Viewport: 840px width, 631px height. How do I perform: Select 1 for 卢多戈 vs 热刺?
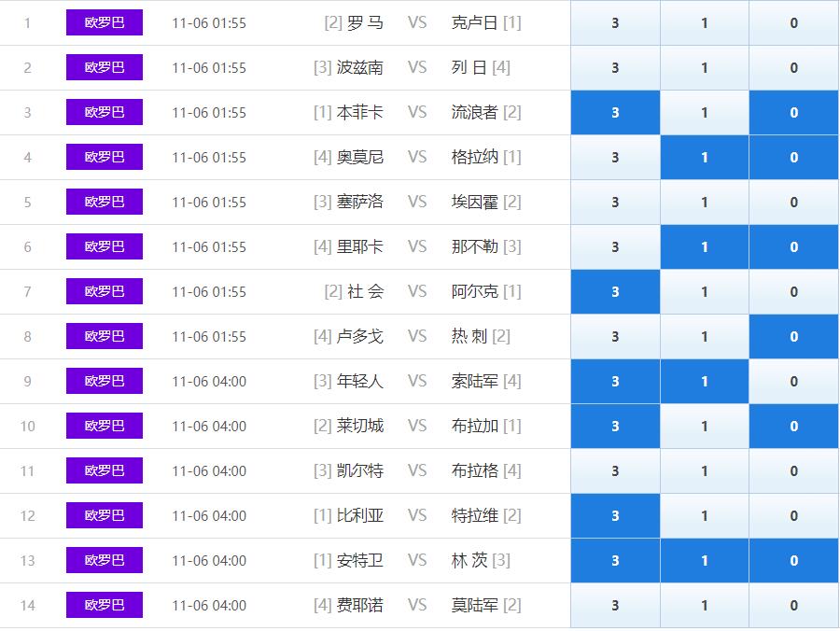pyautogui.click(x=705, y=336)
